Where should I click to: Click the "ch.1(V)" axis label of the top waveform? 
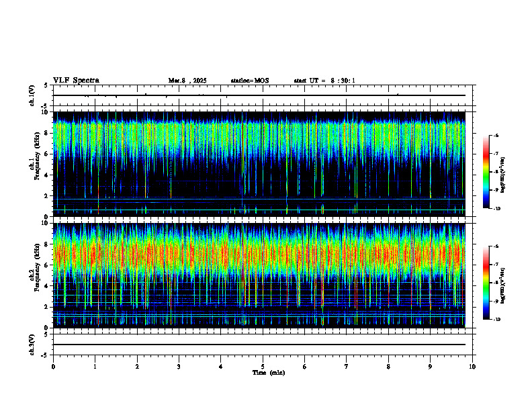(32, 95)
